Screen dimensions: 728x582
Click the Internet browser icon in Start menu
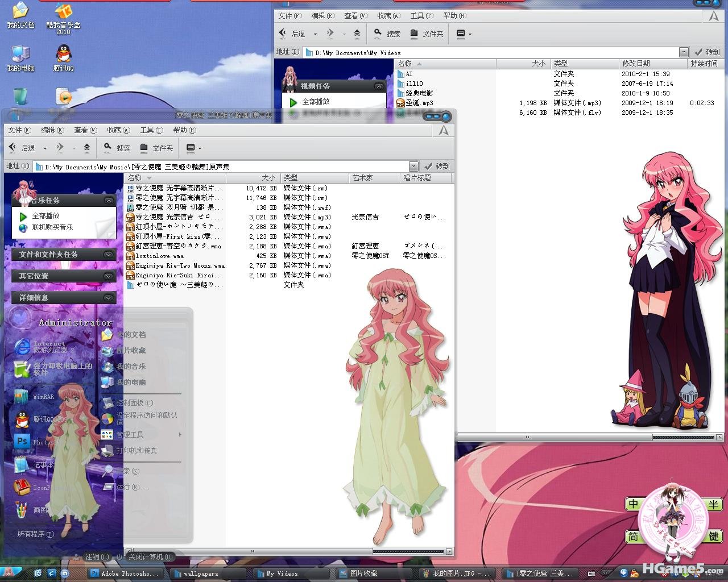[22, 346]
